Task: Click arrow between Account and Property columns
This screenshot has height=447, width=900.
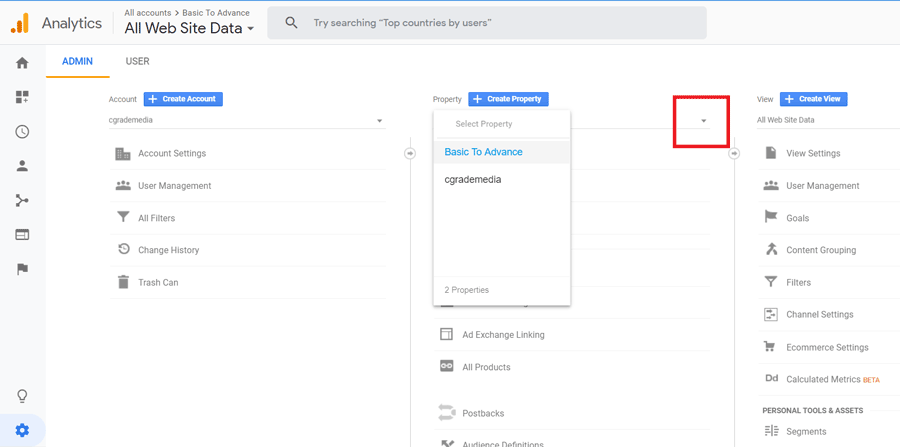Action: pos(410,154)
